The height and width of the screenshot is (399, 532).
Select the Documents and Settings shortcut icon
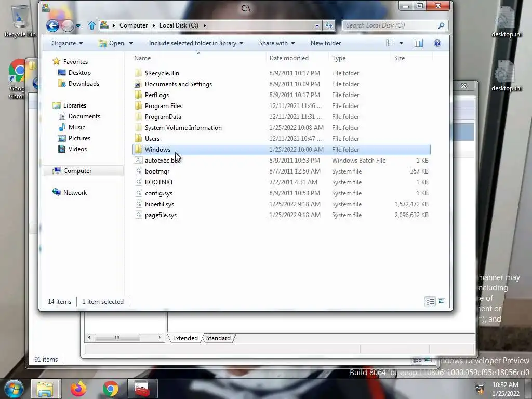pyautogui.click(x=138, y=84)
